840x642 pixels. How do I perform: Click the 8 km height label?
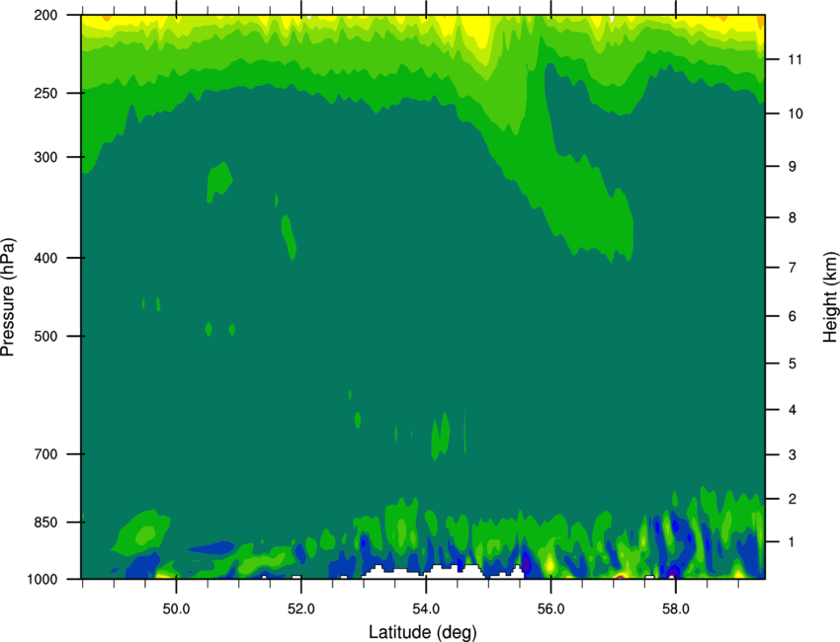[792, 218]
